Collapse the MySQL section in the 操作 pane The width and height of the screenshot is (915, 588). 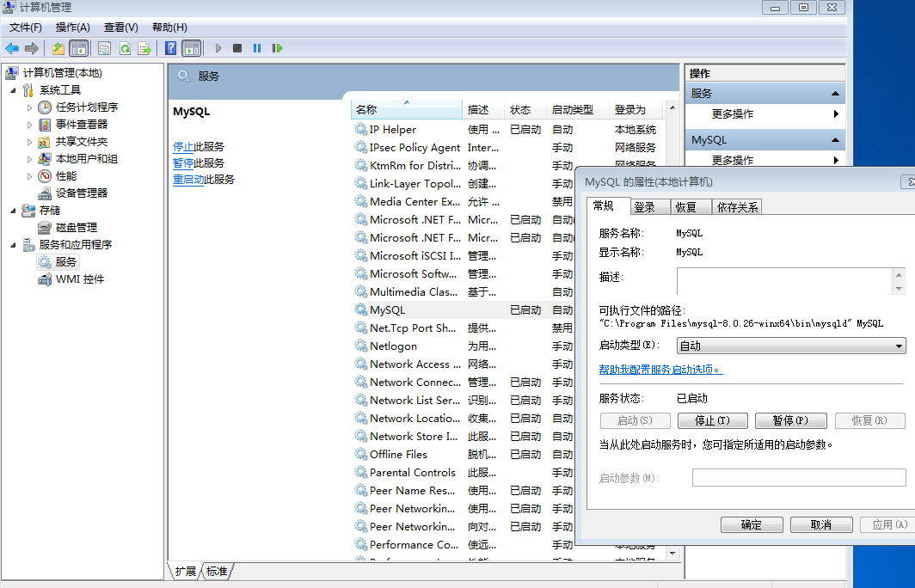835,140
